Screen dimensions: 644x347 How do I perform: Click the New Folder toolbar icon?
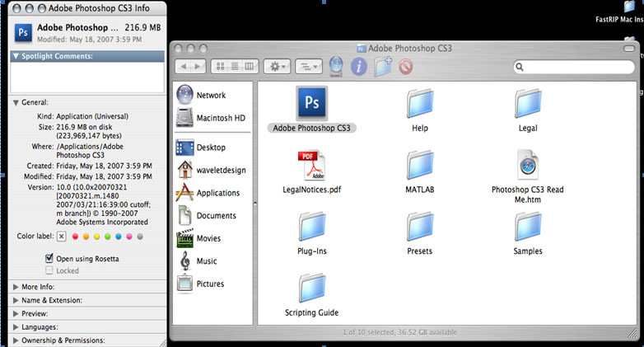point(382,67)
